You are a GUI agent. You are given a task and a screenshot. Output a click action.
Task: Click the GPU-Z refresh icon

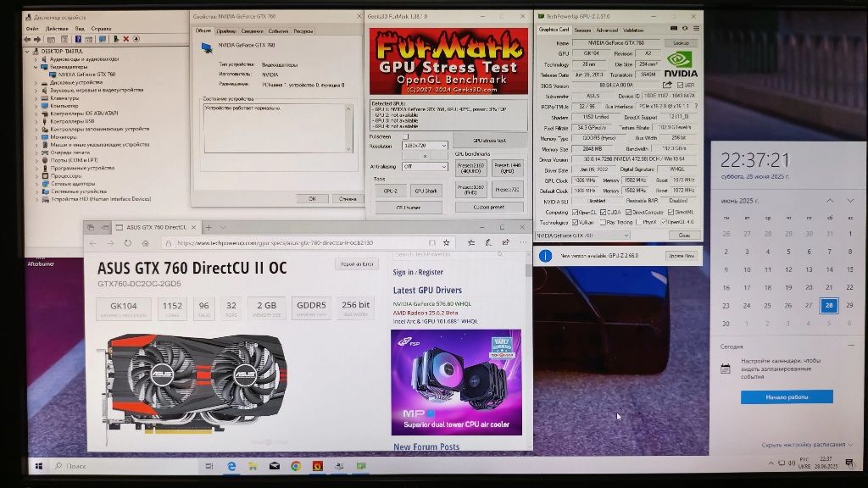tap(685, 28)
